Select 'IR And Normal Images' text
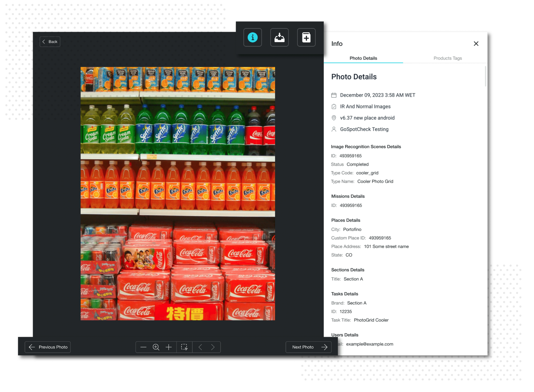 pos(365,106)
